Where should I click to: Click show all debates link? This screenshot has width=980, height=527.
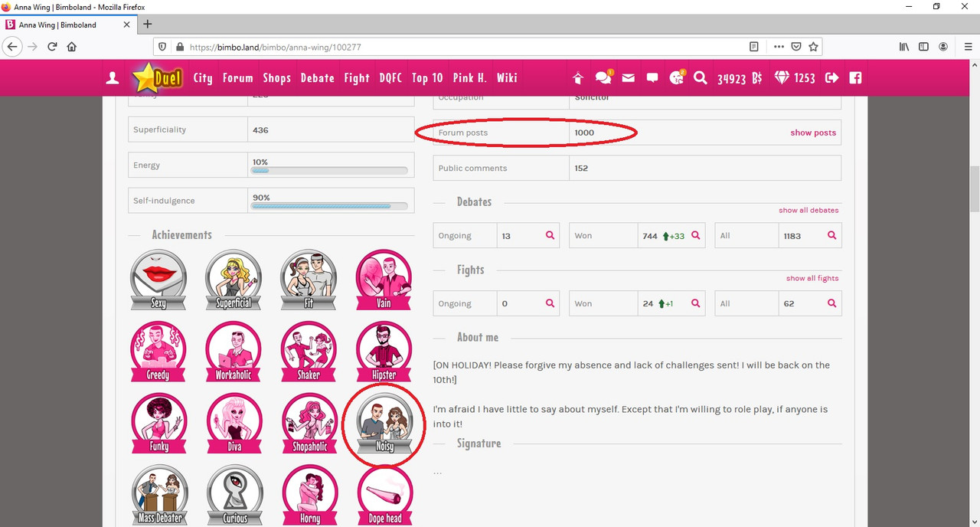[808, 210]
